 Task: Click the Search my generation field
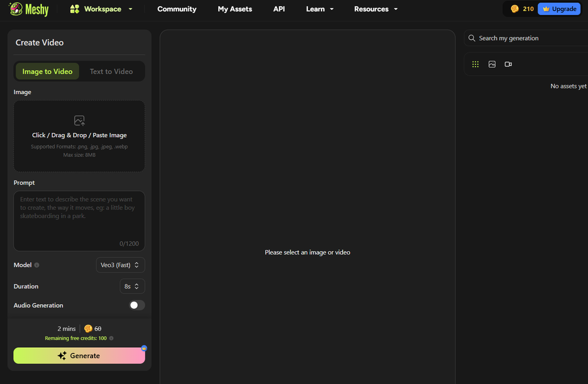[528, 38]
